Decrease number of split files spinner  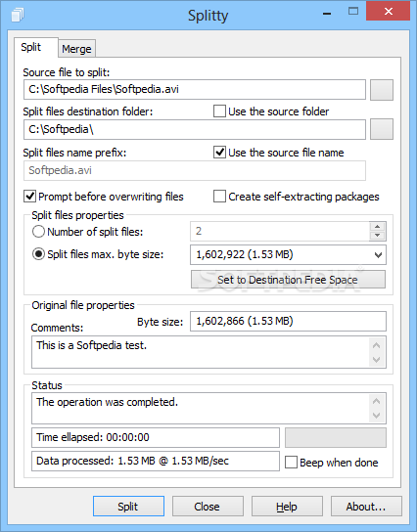(377, 236)
